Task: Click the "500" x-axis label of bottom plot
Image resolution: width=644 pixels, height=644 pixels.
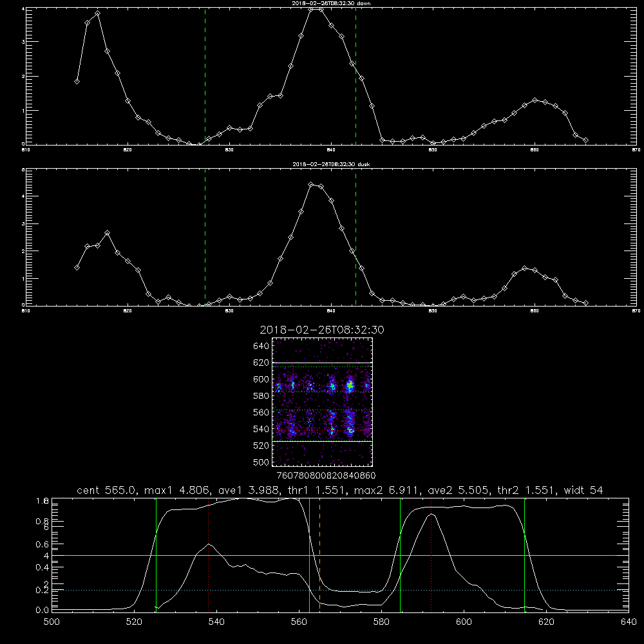Action: click(52, 622)
